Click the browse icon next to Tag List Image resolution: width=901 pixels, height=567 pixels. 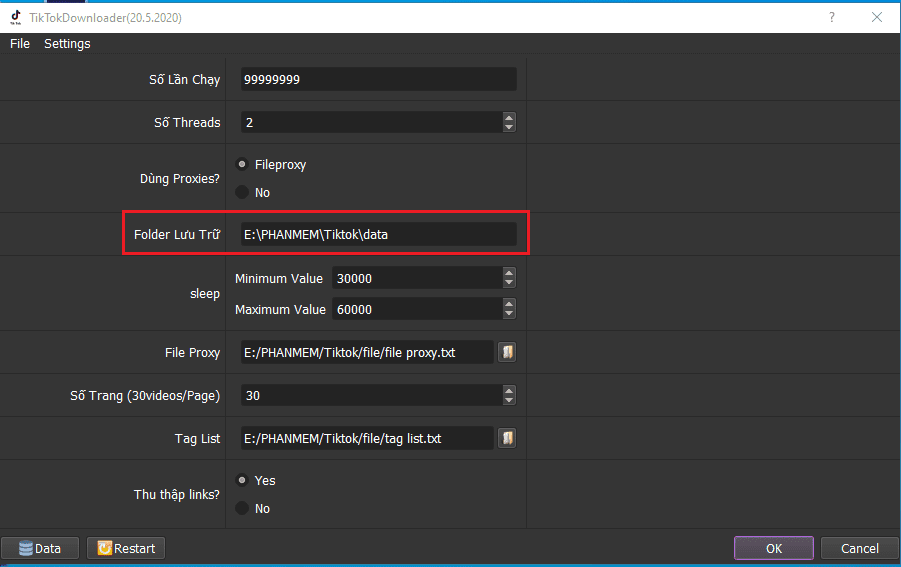click(507, 438)
